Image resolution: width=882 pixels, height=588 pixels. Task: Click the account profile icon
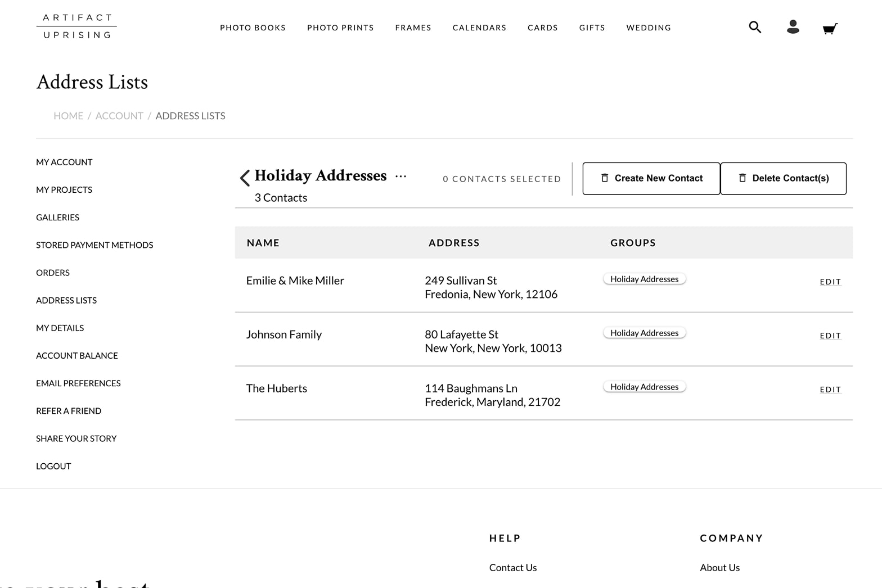pyautogui.click(x=793, y=27)
